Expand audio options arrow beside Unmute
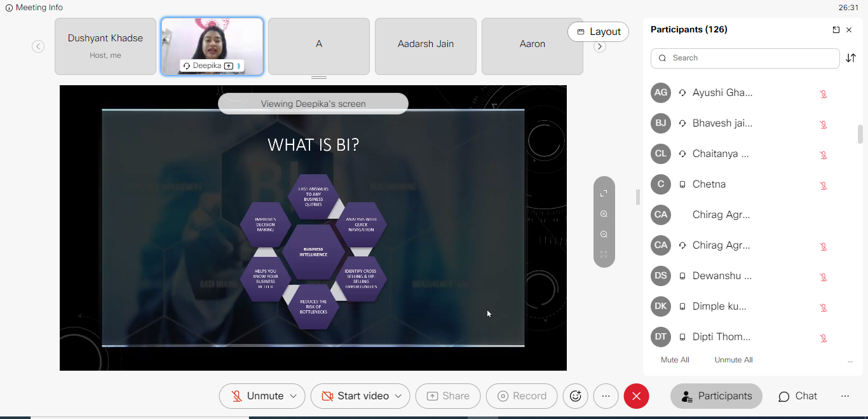This screenshot has height=419, width=868. pos(294,396)
